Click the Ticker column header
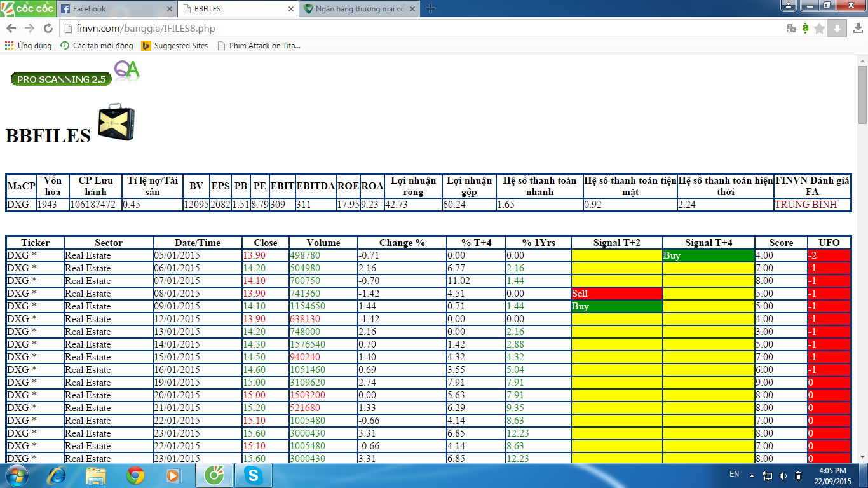 pos(35,243)
